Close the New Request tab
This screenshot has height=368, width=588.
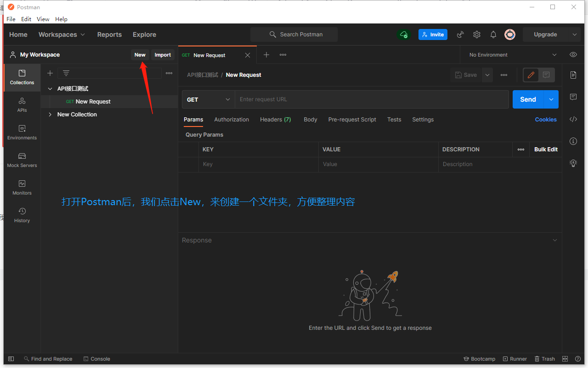pyautogui.click(x=248, y=55)
